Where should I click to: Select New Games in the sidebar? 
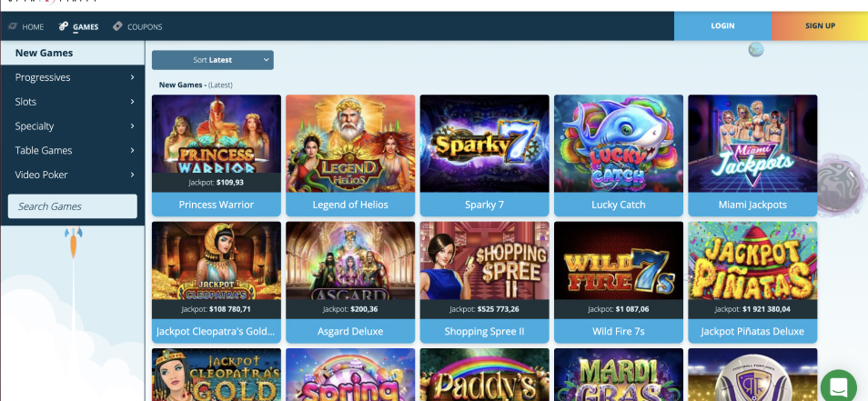[73, 53]
